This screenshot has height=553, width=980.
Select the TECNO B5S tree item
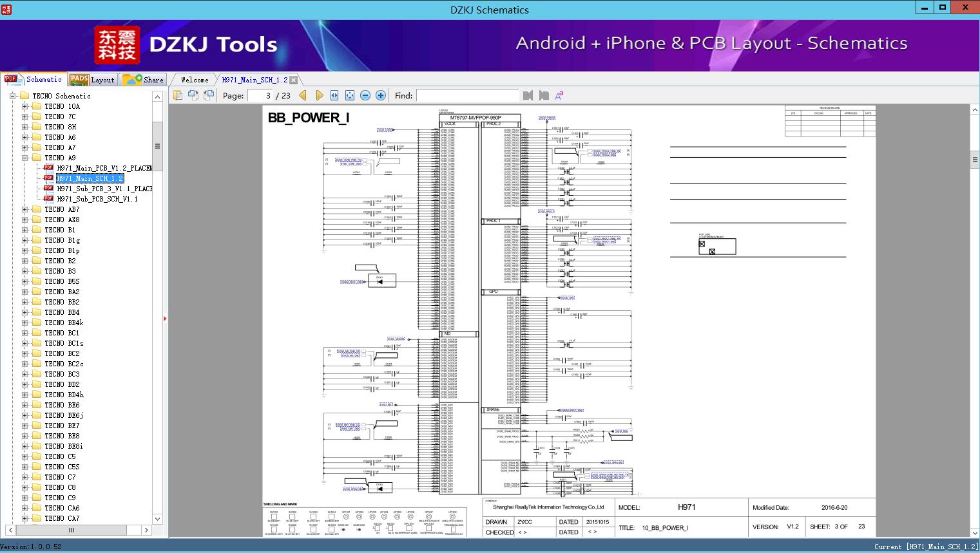(62, 281)
